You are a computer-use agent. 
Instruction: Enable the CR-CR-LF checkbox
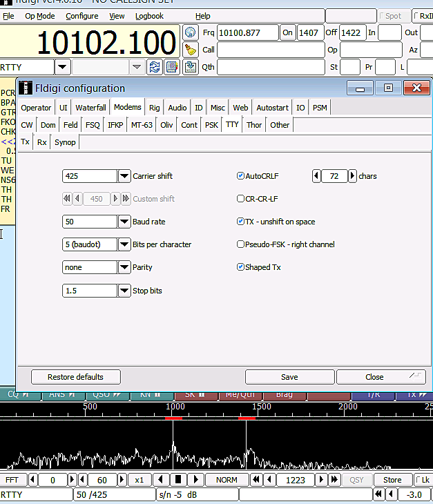tap(240, 199)
